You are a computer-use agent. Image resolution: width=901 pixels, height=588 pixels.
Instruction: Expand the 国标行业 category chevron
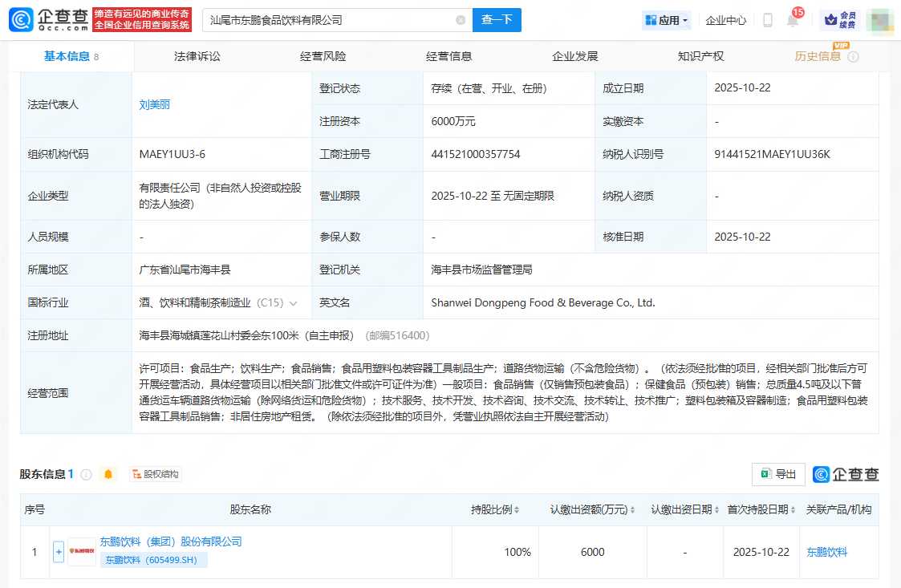(x=294, y=303)
